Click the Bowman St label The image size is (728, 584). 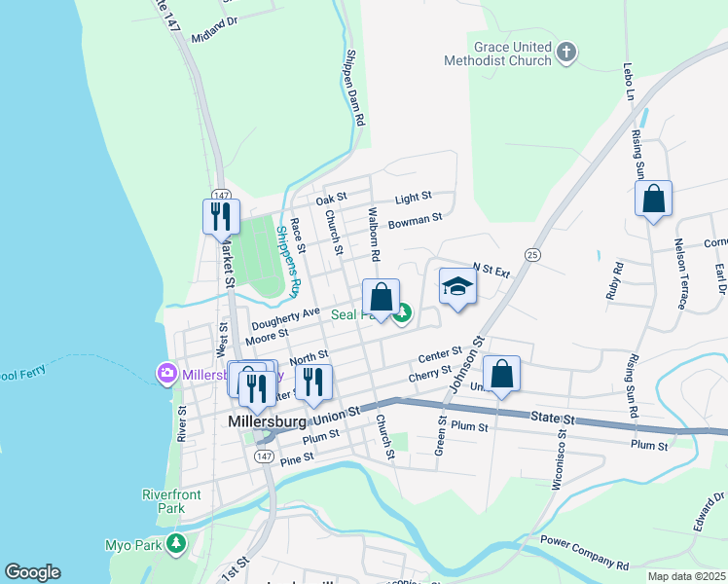click(x=415, y=221)
